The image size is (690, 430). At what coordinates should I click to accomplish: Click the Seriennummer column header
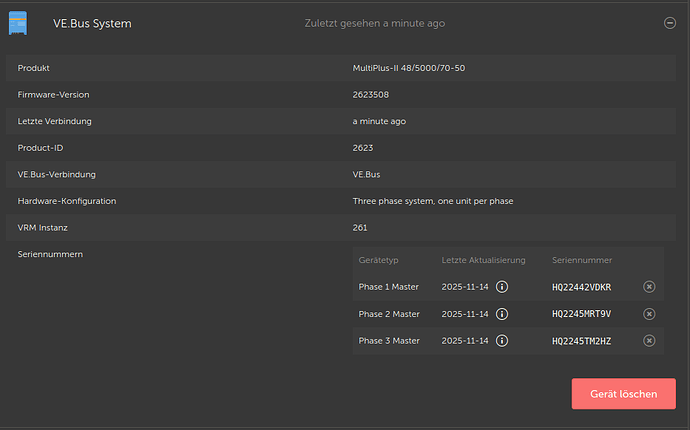pos(582,260)
